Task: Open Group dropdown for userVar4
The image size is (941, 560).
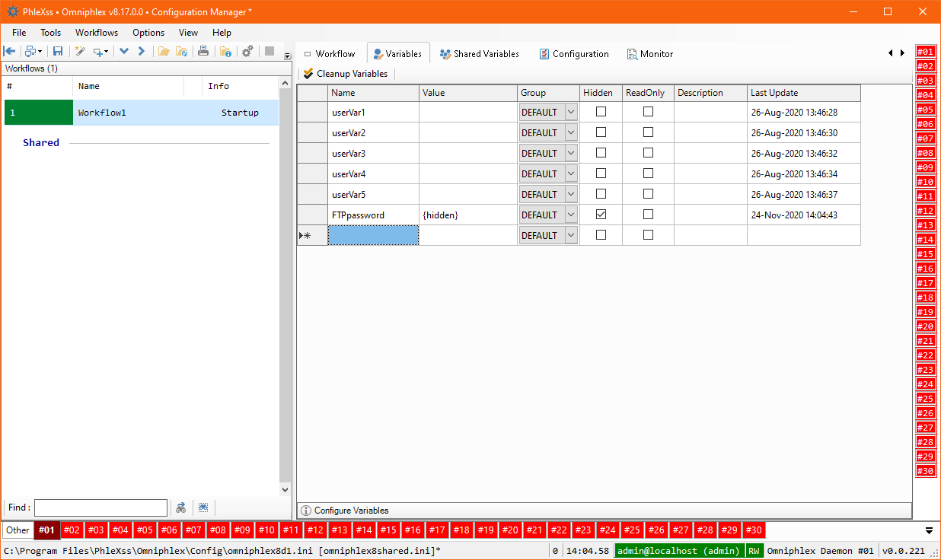Action: tap(570, 173)
